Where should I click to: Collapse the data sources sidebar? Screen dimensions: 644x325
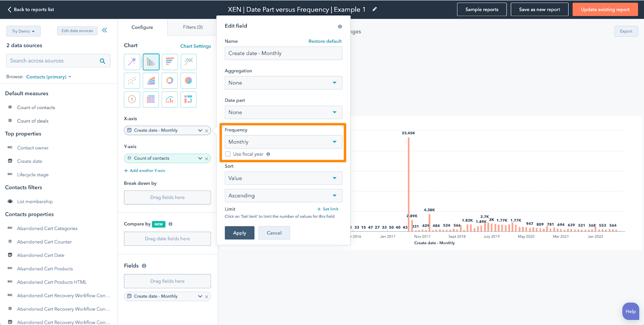click(x=105, y=30)
